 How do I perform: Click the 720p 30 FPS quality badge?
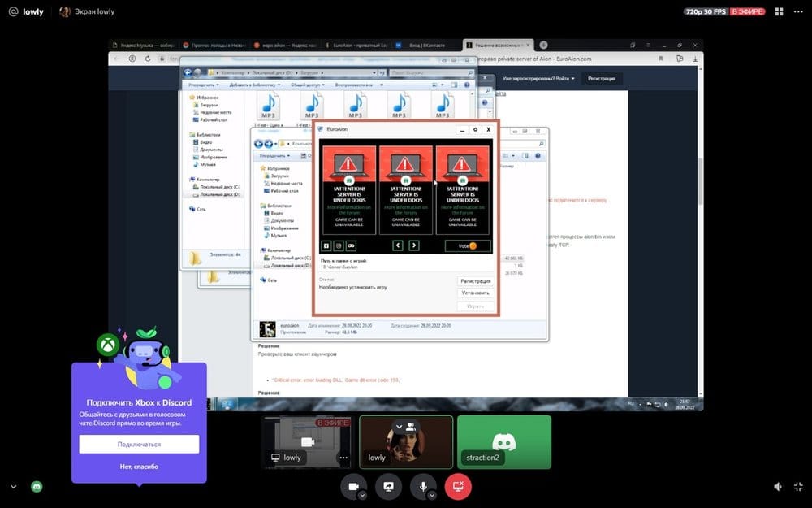[x=706, y=12]
